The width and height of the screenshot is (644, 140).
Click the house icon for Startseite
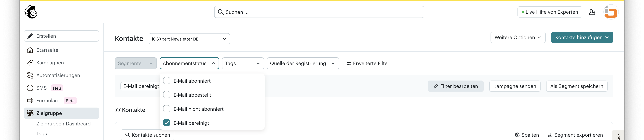click(x=30, y=50)
